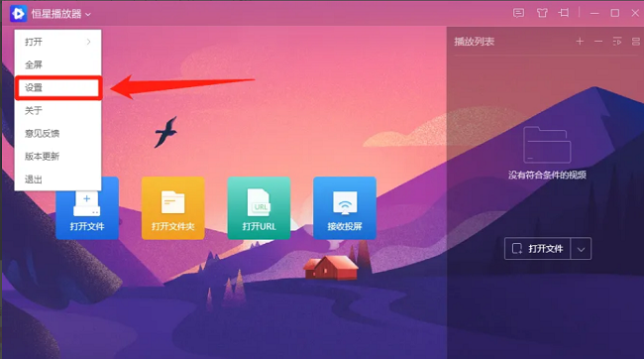The image size is (644, 359).
Task: Click the 打开文件夹 yellow tile
Action: pyautogui.click(x=173, y=208)
